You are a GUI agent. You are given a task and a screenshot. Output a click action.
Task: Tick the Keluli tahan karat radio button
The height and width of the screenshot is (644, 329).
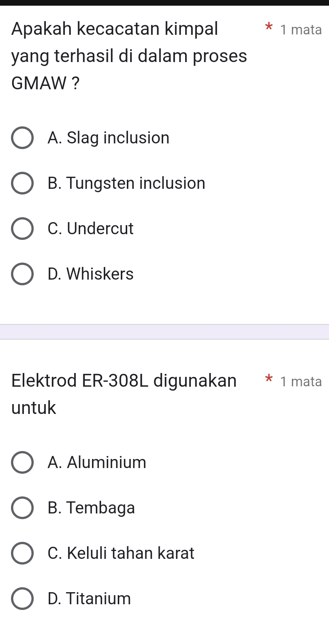point(22,553)
